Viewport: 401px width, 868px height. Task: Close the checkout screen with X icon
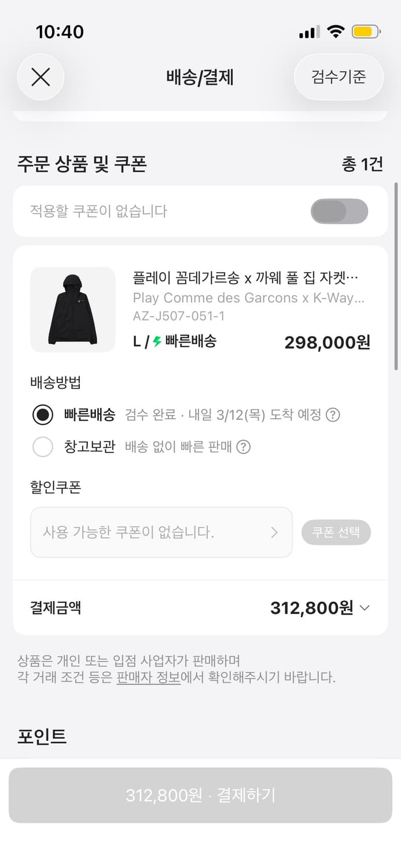(40, 77)
